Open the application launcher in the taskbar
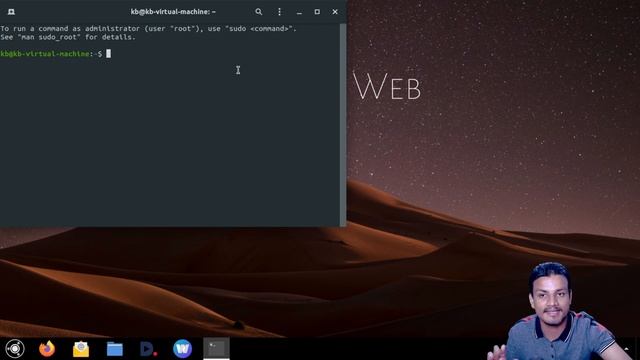The image size is (640, 360). 15,349
